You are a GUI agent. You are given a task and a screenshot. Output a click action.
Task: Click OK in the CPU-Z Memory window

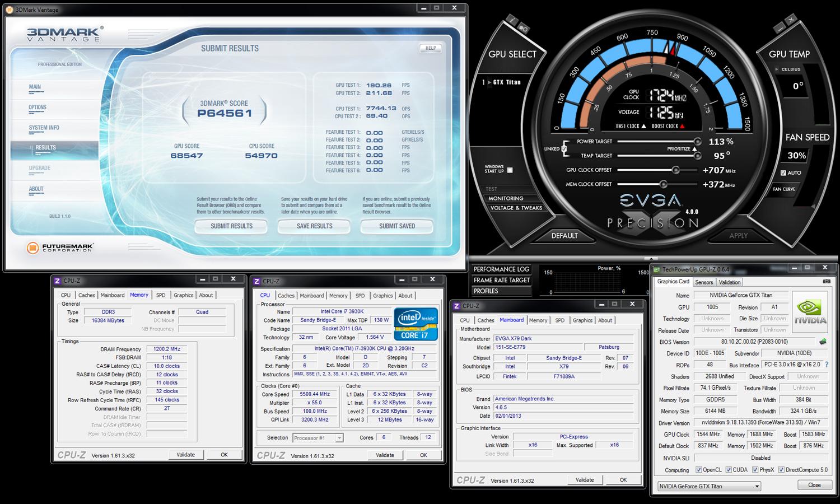tap(224, 455)
